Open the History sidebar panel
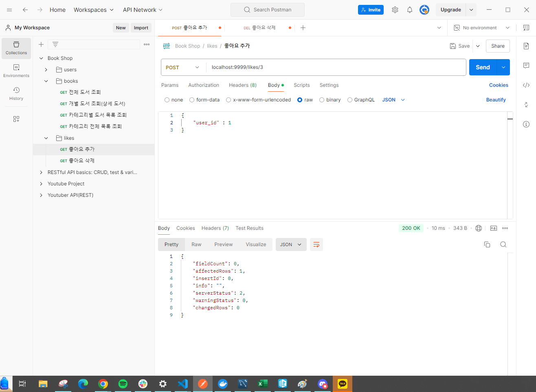 tap(16, 94)
